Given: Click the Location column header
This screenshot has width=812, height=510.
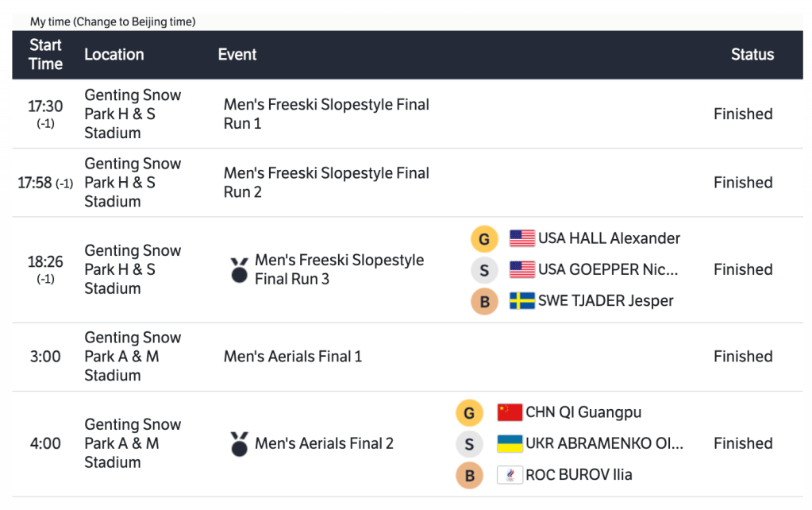Looking at the screenshot, I should pyautogui.click(x=114, y=55).
